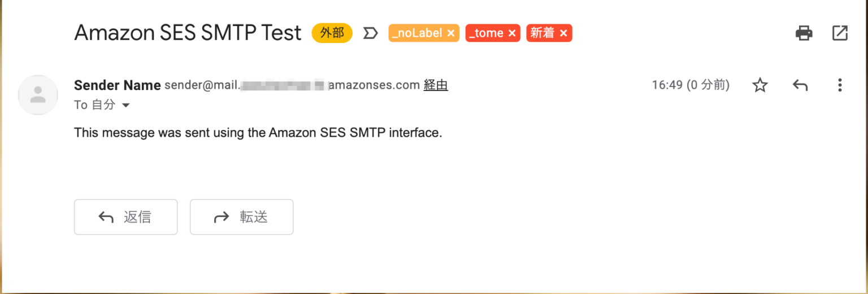Open the email in a new window
Image resolution: width=868 pixels, height=294 pixels.
click(840, 33)
